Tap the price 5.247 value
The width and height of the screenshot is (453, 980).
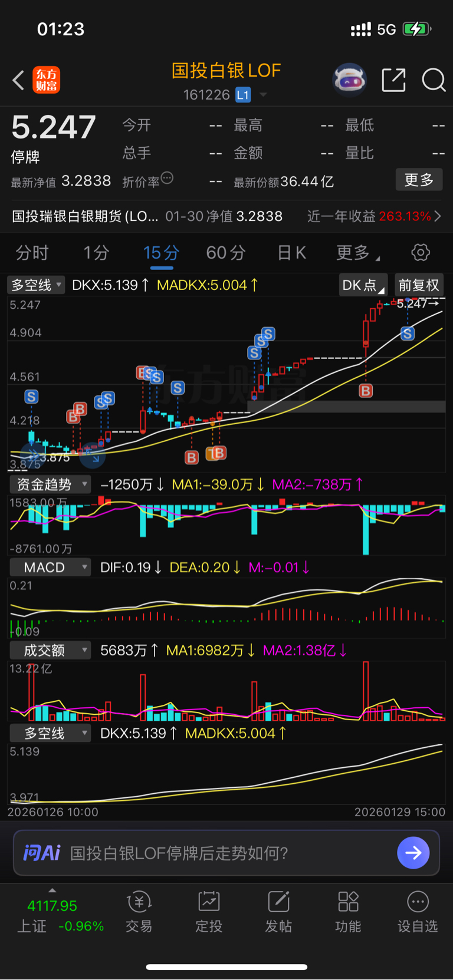click(54, 127)
